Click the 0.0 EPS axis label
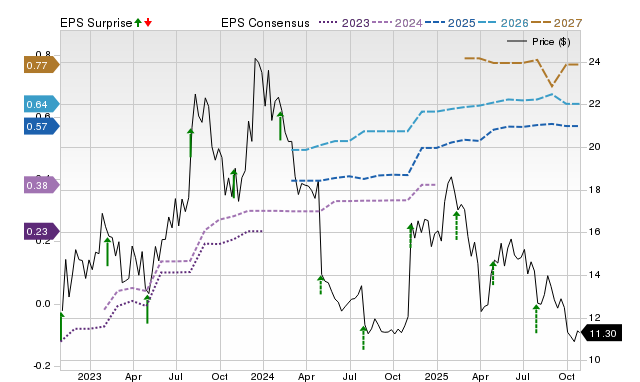Viewport: 640px width, 382px height. (42, 304)
